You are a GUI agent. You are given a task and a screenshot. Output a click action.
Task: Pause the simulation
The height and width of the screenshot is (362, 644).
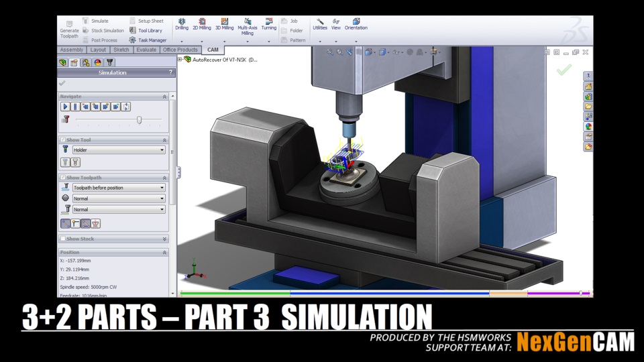[75, 107]
